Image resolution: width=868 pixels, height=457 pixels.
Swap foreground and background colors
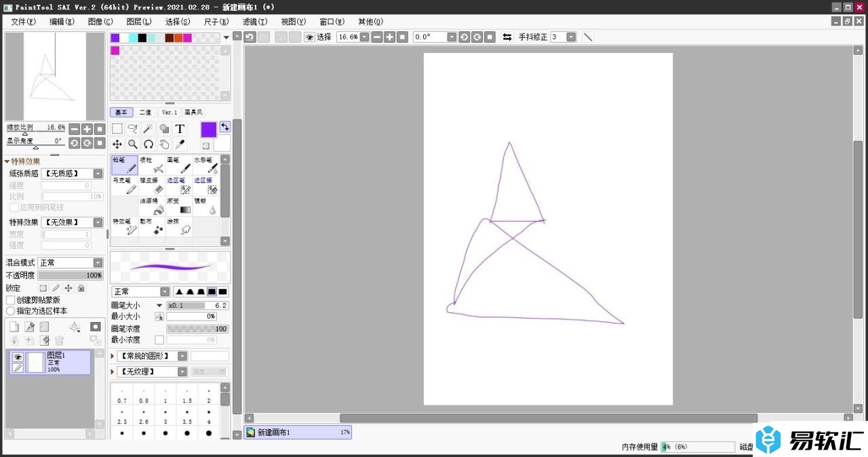pyautogui.click(x=225, y=127)
